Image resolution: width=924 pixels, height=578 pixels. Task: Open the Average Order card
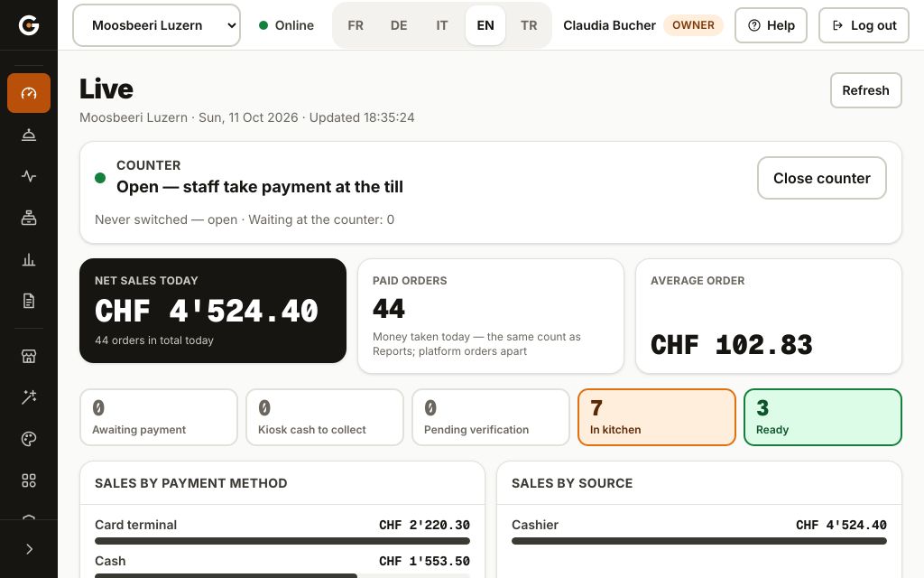(769, 316)
